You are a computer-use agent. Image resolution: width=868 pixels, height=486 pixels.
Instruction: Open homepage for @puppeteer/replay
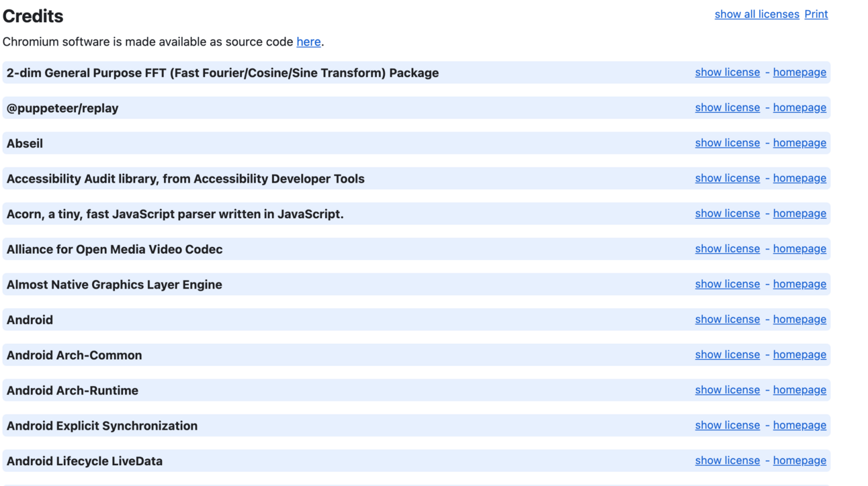pos(799,107)
